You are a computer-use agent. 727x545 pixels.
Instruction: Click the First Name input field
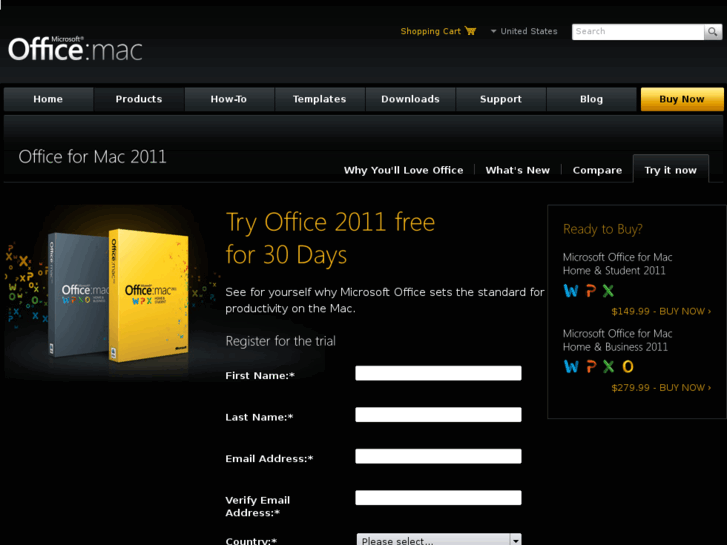pyautogui.click(x=438, y=373)
